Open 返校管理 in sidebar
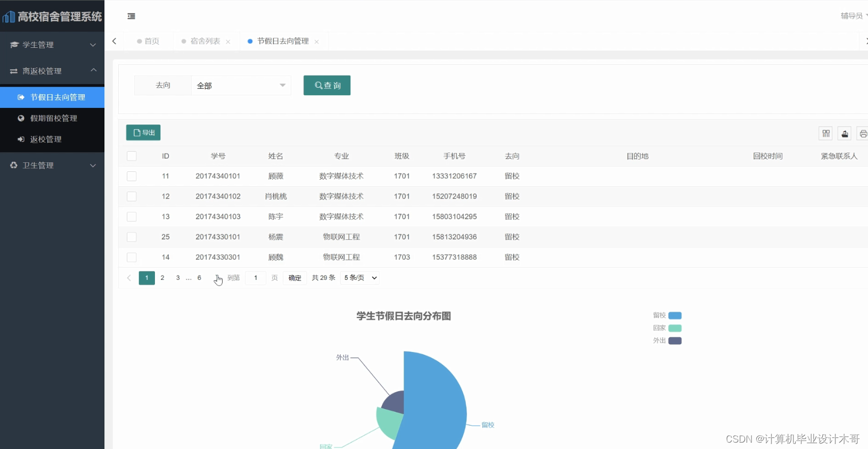The image size is (868, 449). [52, 139]
